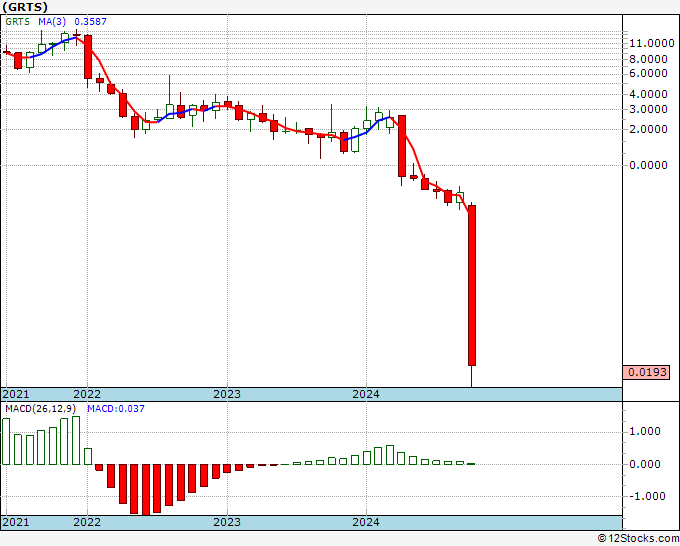Click the moving average value 0.3587
680x546 pixels.
90,22
